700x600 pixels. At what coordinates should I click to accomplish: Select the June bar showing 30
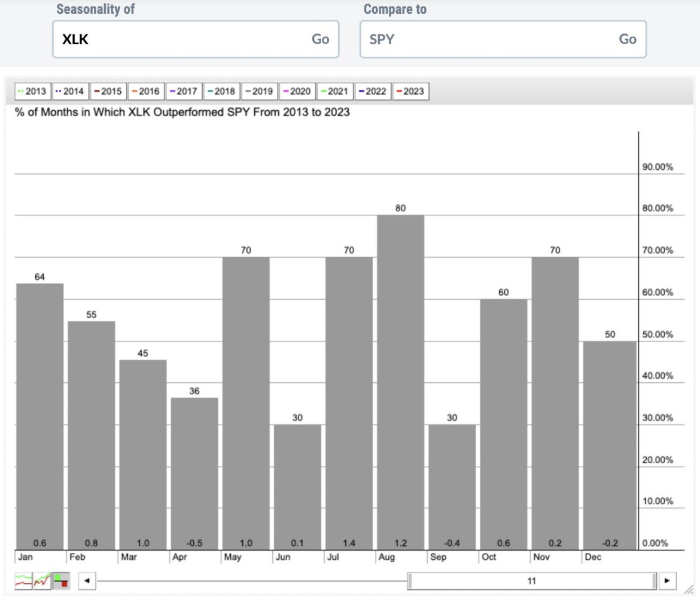tap(297, 485)
